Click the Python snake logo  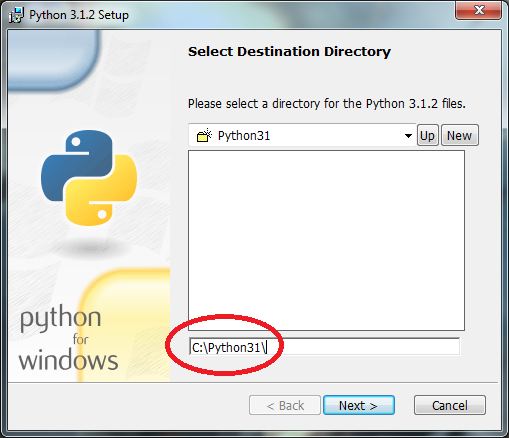89,178
